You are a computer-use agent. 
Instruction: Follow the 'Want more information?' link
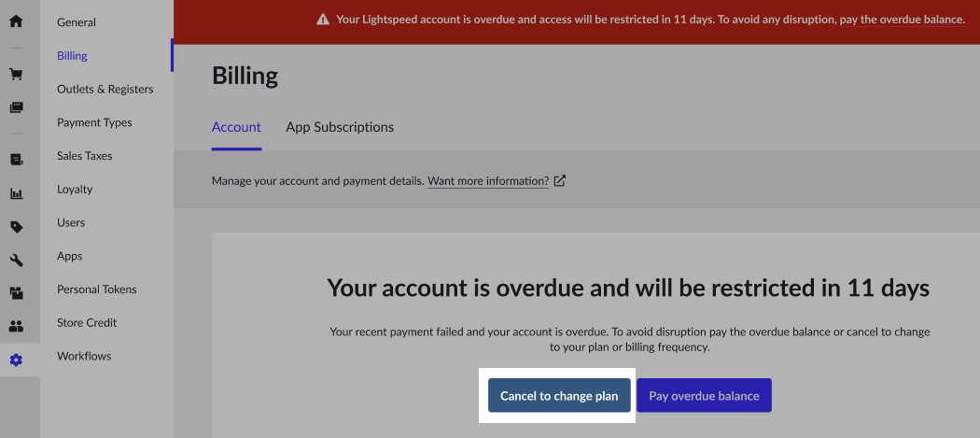(487, 181)
